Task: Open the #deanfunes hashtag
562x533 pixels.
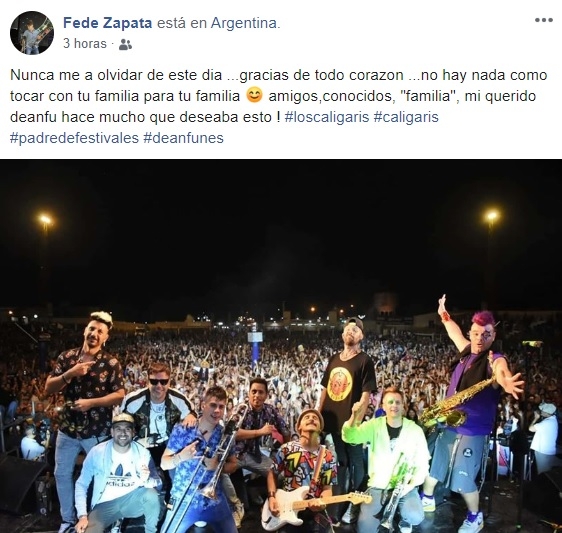Action: [x=183, y=138]
